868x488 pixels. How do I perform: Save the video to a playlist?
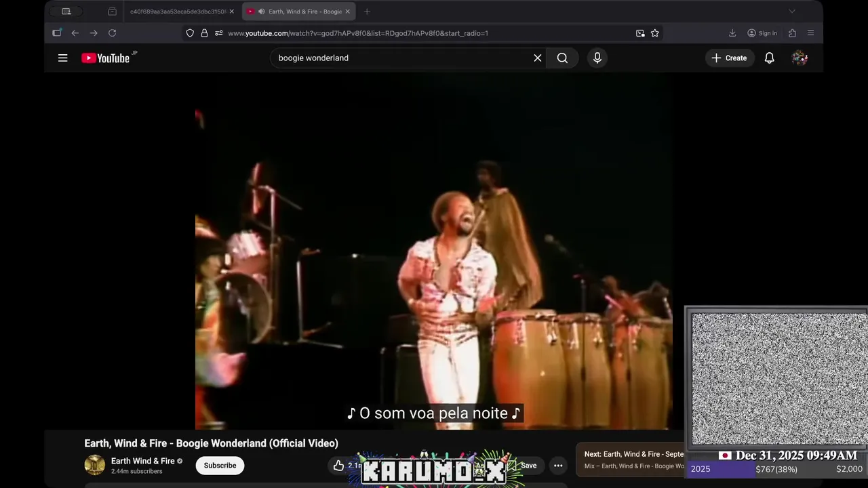coord(528,466)
